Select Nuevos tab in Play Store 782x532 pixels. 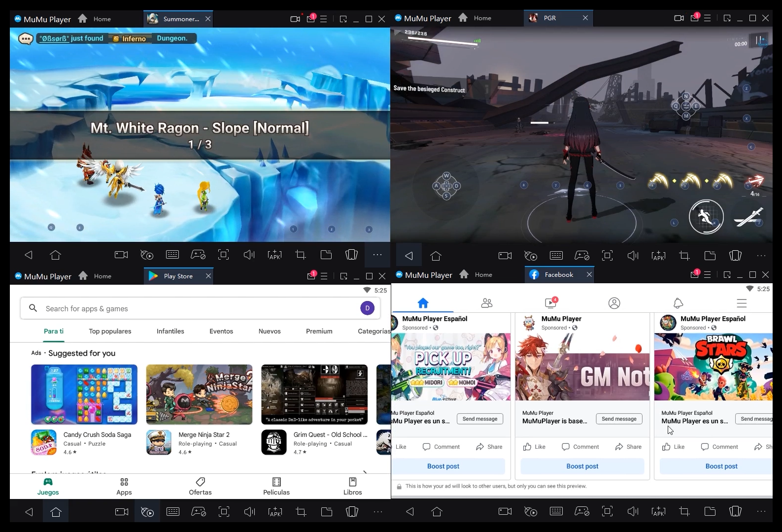click(270, 331)
